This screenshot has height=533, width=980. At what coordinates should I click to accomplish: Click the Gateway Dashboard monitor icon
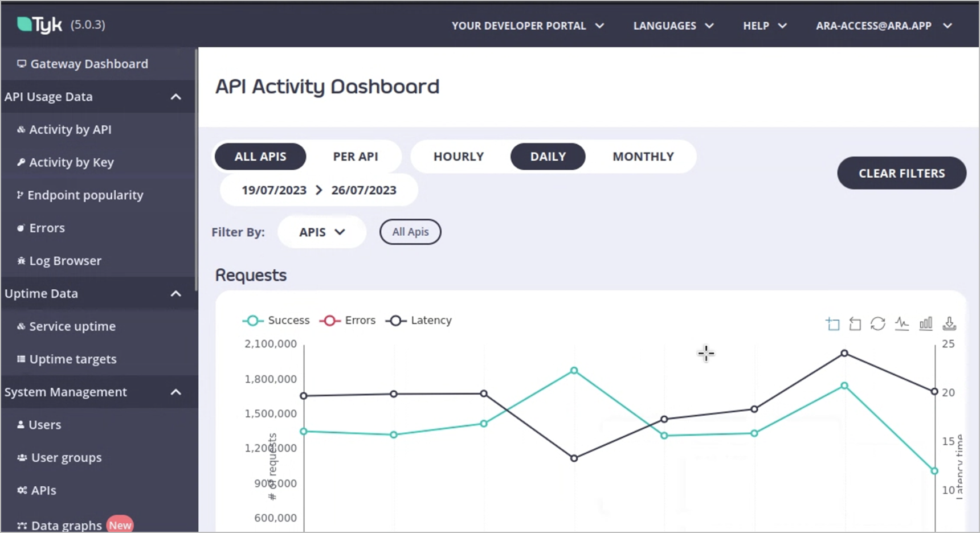(22, 64)
